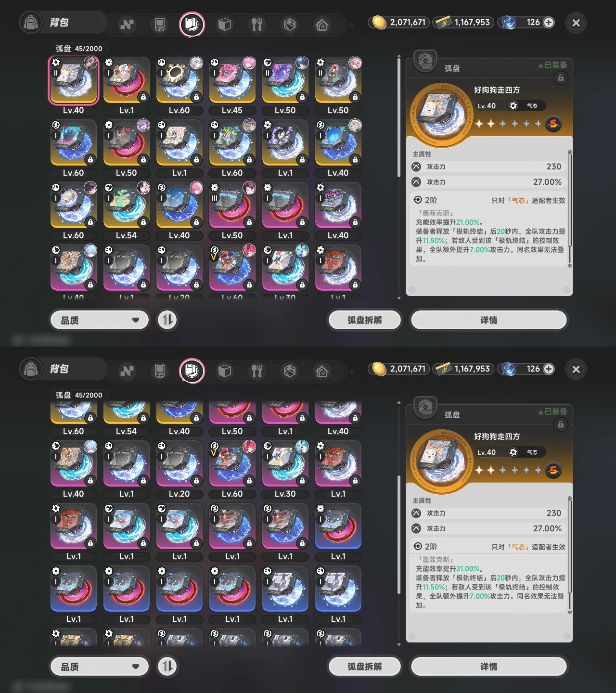The height and width of the screenshot is (693, 616).
Task: Click the 详情 button in lower screenshot
Action: (x=488, y=667)
